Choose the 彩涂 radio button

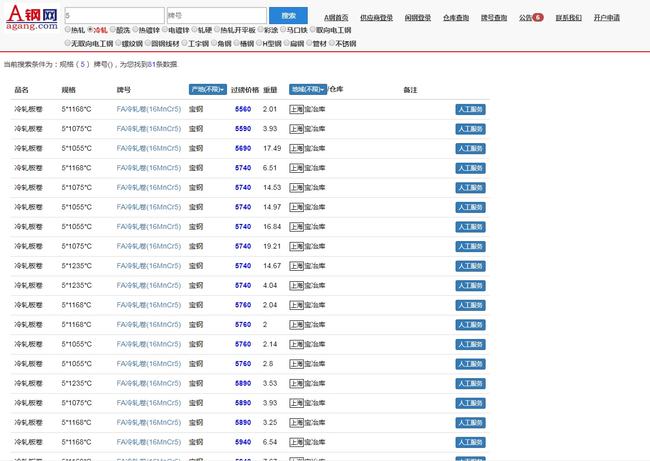click(x=261, y=29)
